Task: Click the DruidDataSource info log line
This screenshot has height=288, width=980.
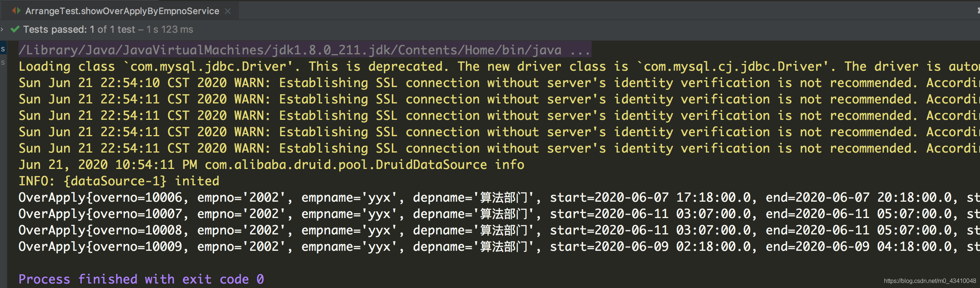Action: [271, 164]
